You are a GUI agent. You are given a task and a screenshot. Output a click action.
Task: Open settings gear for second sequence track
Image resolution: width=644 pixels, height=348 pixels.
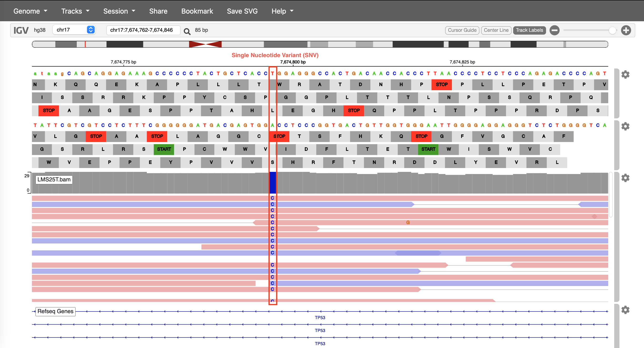(625, 126)
